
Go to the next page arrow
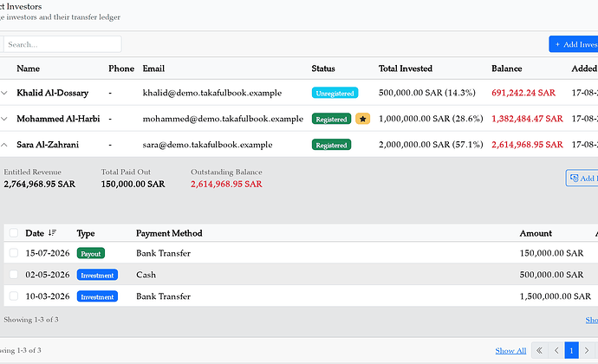(x=587, y=350)
